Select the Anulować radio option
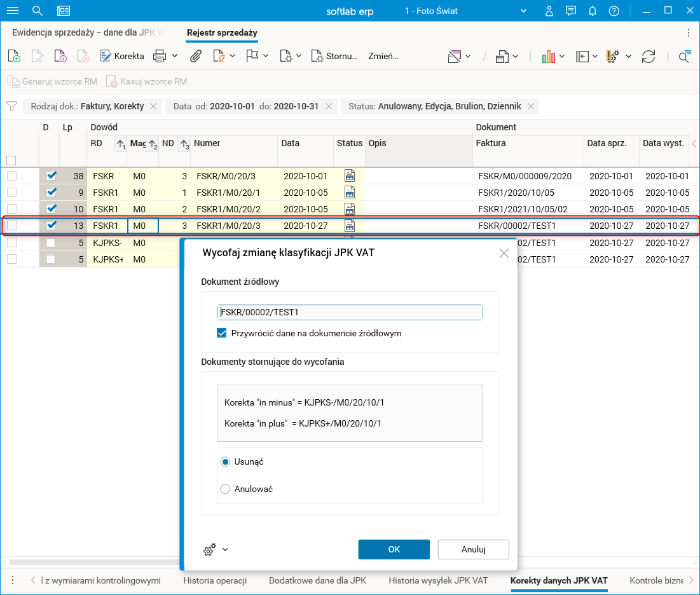 (225, 489)
